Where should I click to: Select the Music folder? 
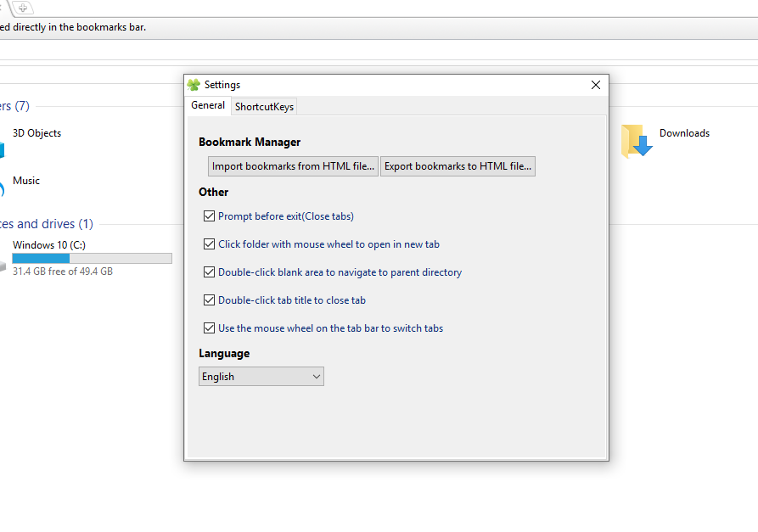click(25, 181)
